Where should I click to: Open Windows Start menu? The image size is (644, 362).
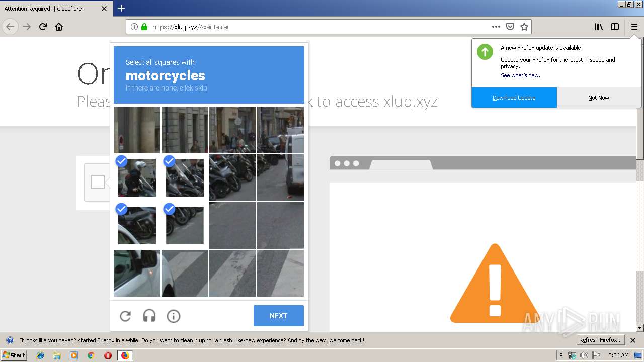pyautogui.click(x=14, y=355)
